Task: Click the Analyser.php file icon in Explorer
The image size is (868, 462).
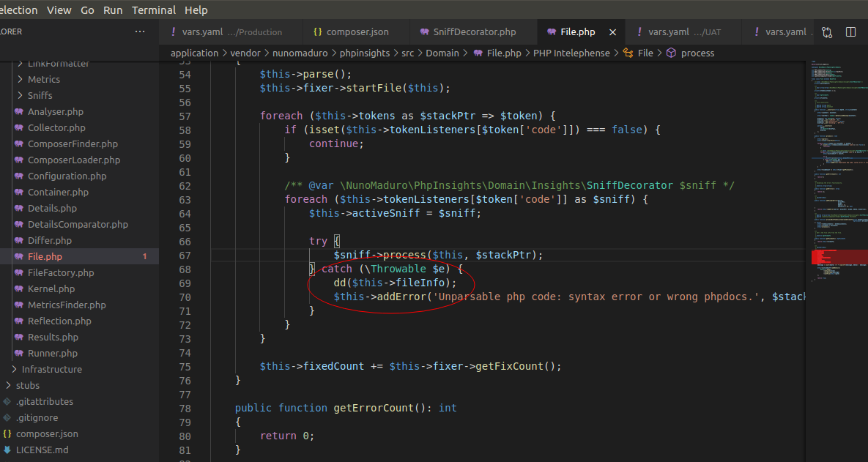Action: tap(18, 111)
